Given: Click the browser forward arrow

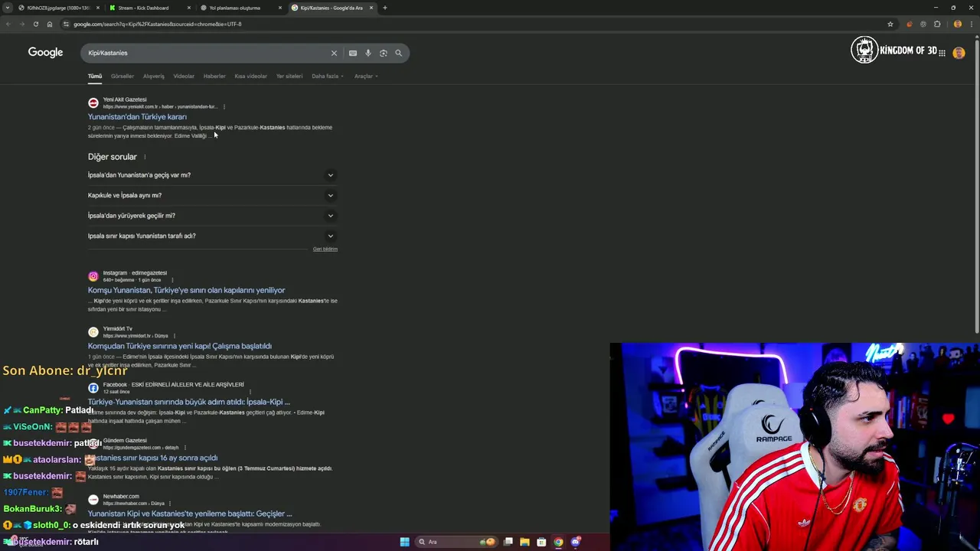Looking at the screenshot, I should click(x=21, y=24).
